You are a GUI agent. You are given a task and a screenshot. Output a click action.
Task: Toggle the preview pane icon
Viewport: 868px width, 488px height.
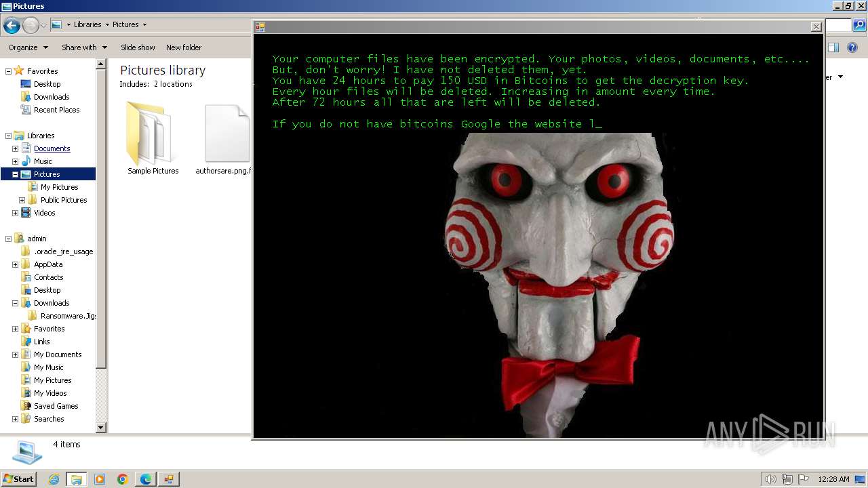pos(833,47)
